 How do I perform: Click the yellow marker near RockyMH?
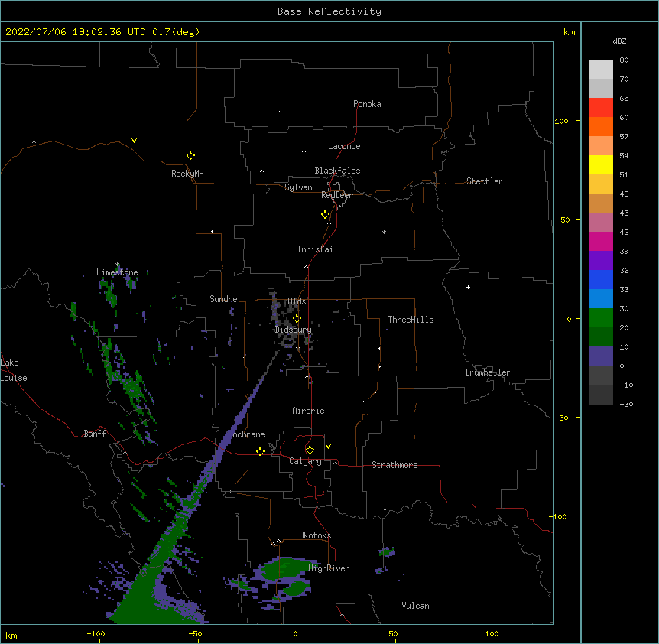(x=191, y=156)
